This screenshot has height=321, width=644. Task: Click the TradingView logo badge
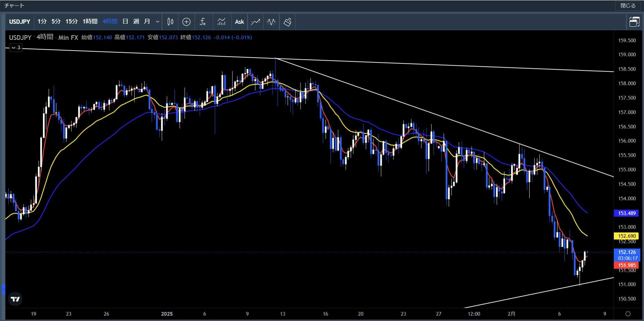click(x=15, y=299)
